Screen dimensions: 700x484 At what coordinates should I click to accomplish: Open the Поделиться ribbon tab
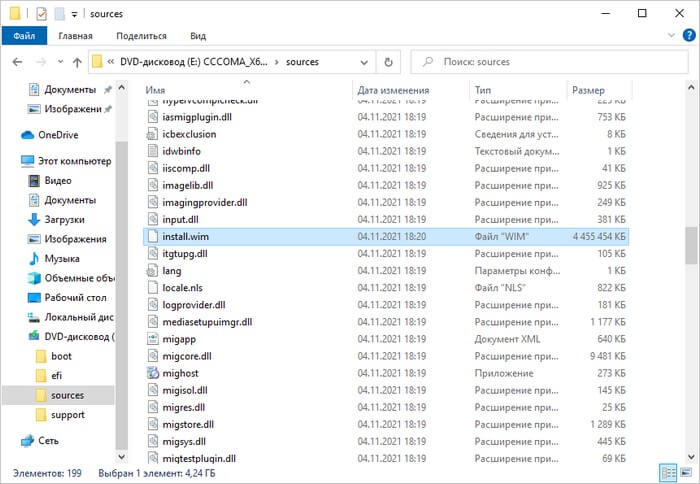(140, 36)
